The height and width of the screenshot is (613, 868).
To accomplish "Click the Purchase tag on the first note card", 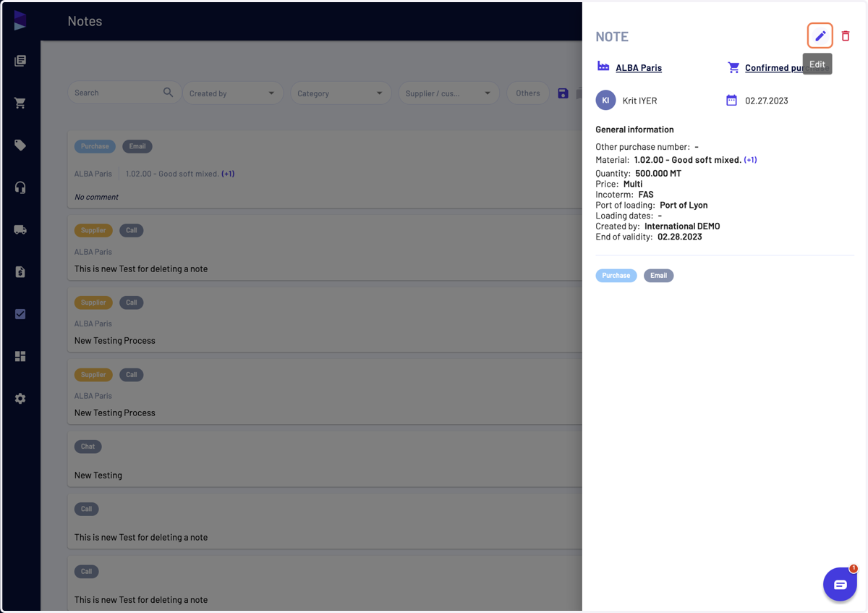I will tap(95, 146).
